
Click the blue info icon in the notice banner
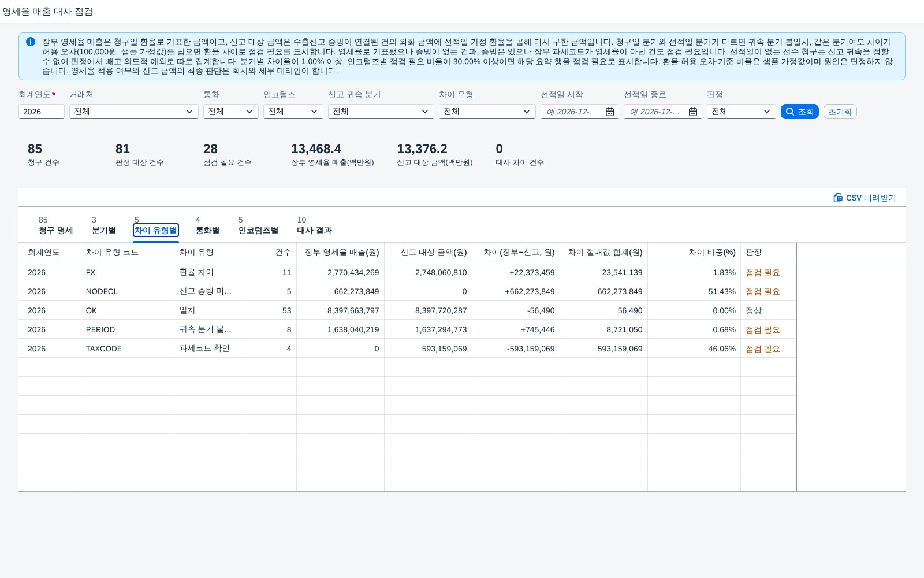(x=31, y=42)
